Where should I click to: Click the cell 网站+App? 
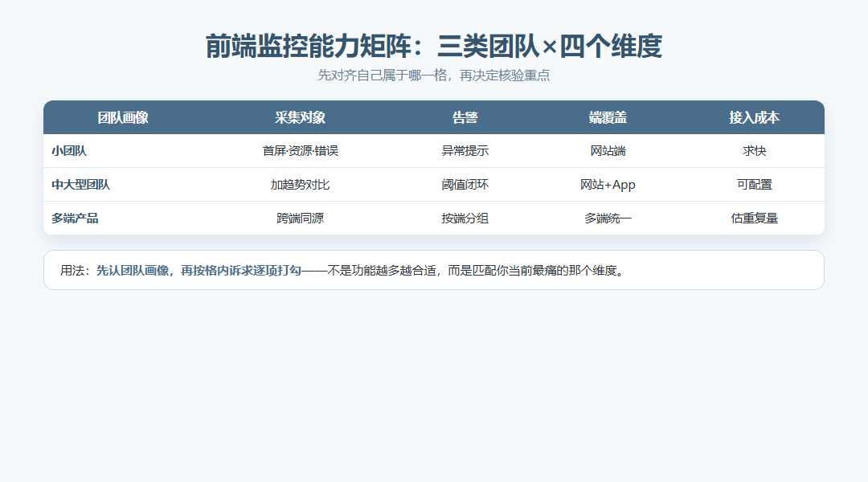click(608, 184)
